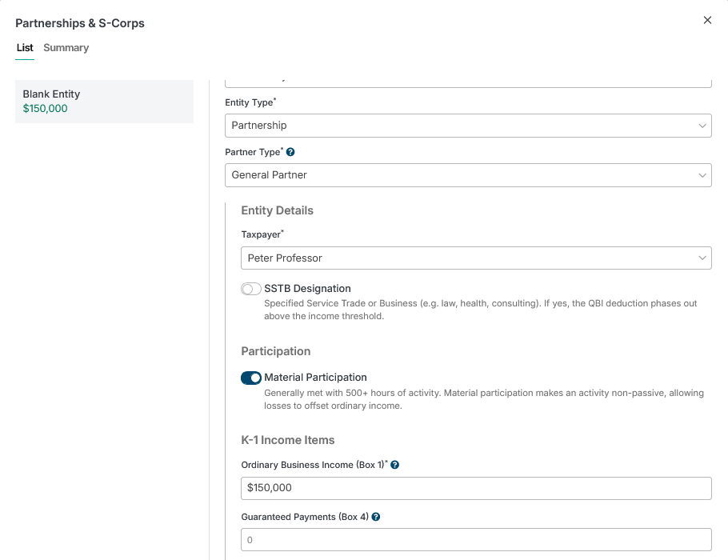728x560 pixels.
Task: Close the Partnerships & S-Corps dialog
Action: coord(707,20)
